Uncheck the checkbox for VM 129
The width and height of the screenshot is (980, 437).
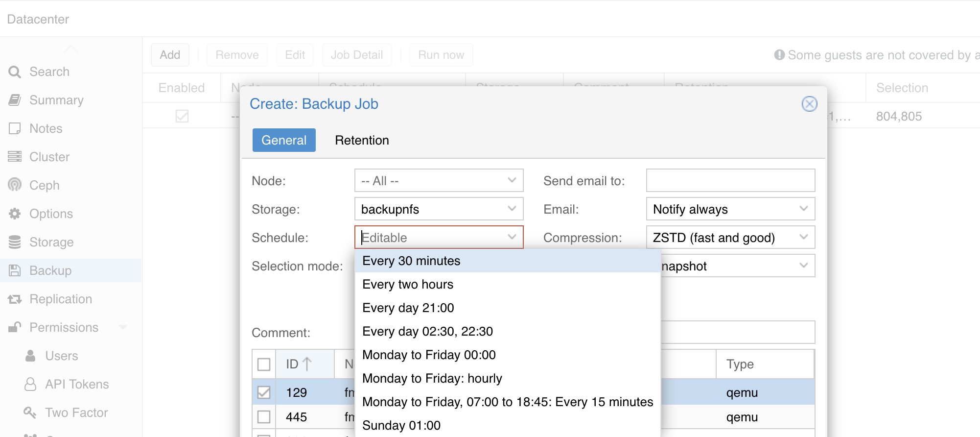pyautogui.click(x=264, y=392)
